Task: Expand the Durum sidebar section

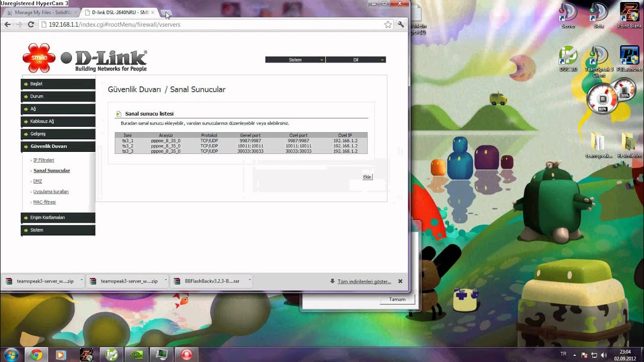Action: pos(58,96)
